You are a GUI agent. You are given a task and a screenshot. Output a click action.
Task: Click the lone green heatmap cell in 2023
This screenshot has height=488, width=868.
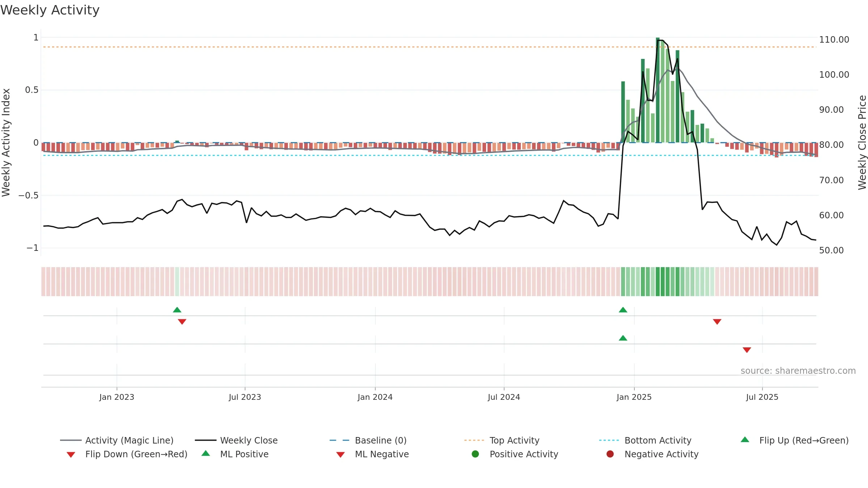point(177,282)
